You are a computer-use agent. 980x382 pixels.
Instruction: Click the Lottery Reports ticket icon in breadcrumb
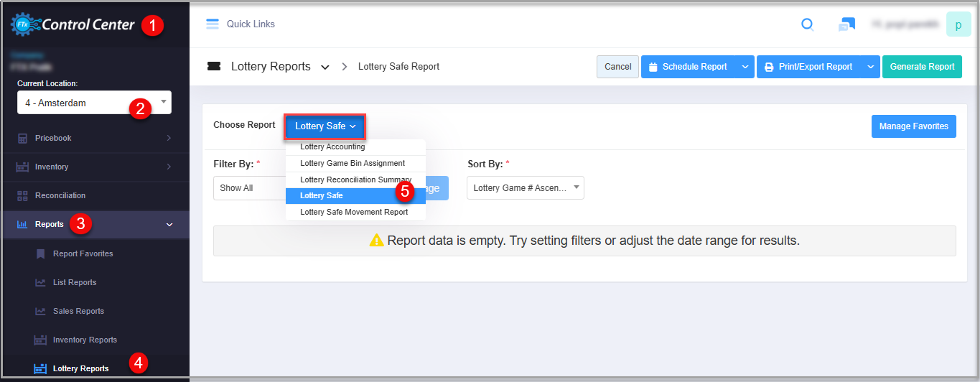(213, 66)
